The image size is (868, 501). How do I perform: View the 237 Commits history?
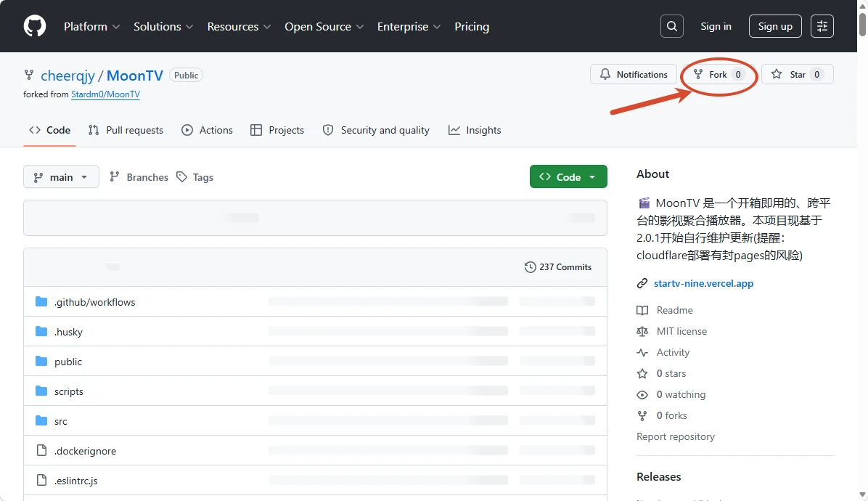(x=558, y=266)
